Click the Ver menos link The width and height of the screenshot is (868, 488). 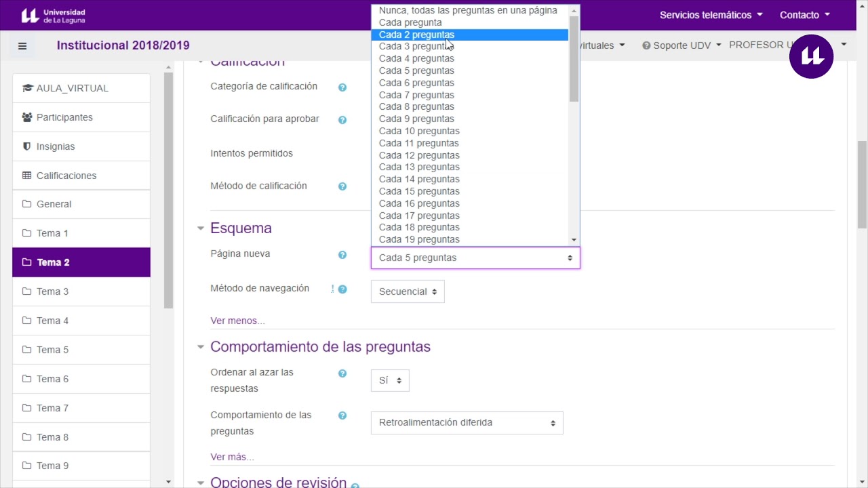coord(237,321)
